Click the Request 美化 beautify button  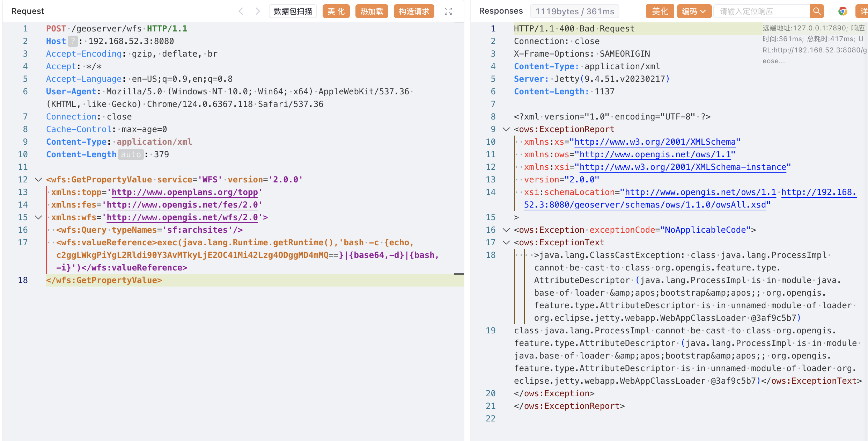[336, 11]
